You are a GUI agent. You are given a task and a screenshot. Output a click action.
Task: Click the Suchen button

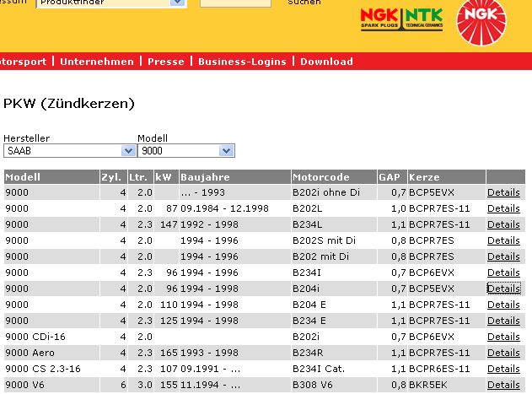pos(304,3)
